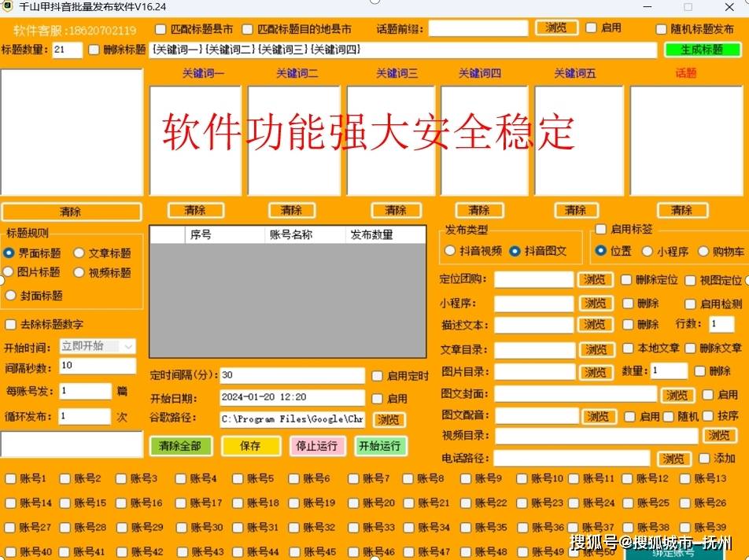The width and height of the screenshot is (749, 560).
Task: Select the 界面标题 radio button
Action: pos(9,253)
